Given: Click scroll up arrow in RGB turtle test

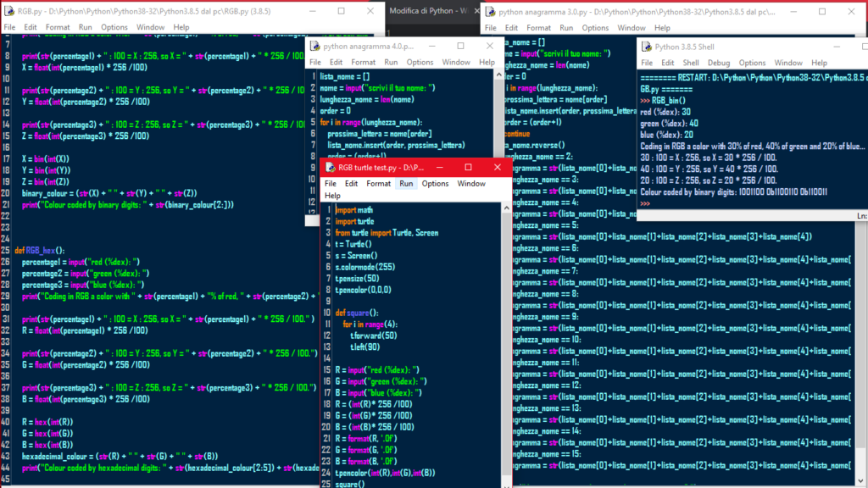Looking at the screenshot, I should coord(507,208).
